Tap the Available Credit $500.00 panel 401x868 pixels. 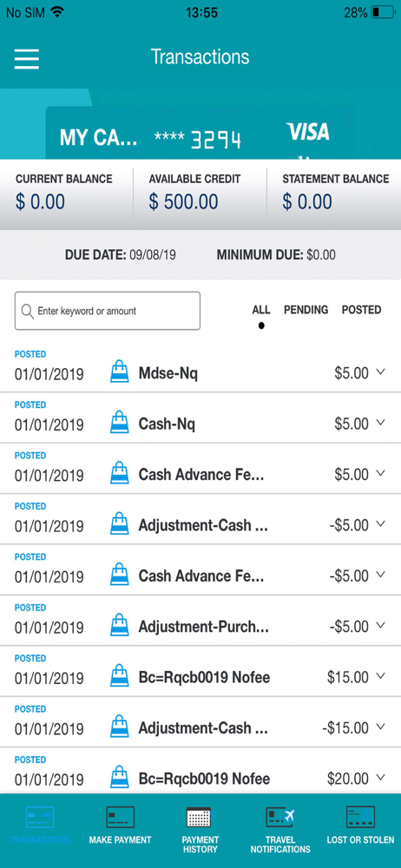click(x=200, y=194)
